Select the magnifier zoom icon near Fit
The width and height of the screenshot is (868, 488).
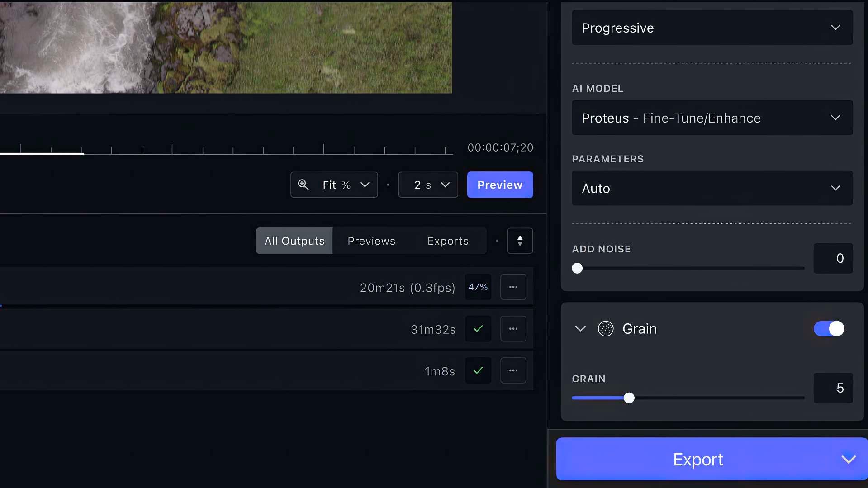[x=303, y=185]
